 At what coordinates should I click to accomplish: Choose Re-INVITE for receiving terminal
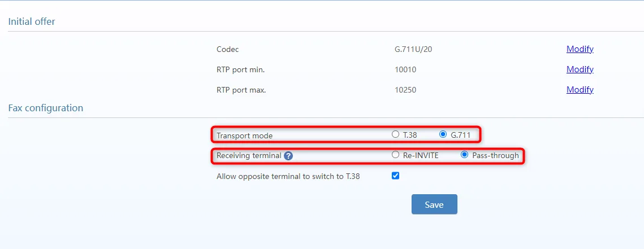click(x=396, y=155)
